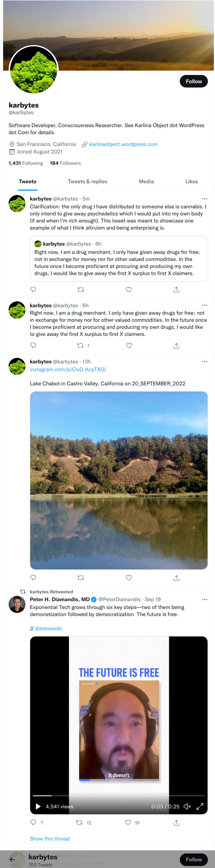Switch to the Tweets & replies tab

pos(87,181)
